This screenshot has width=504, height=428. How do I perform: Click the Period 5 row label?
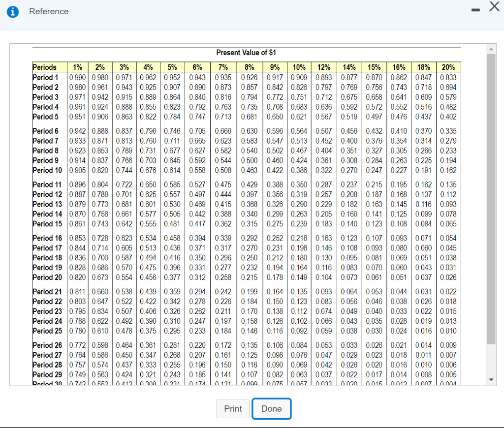point(45,117)
